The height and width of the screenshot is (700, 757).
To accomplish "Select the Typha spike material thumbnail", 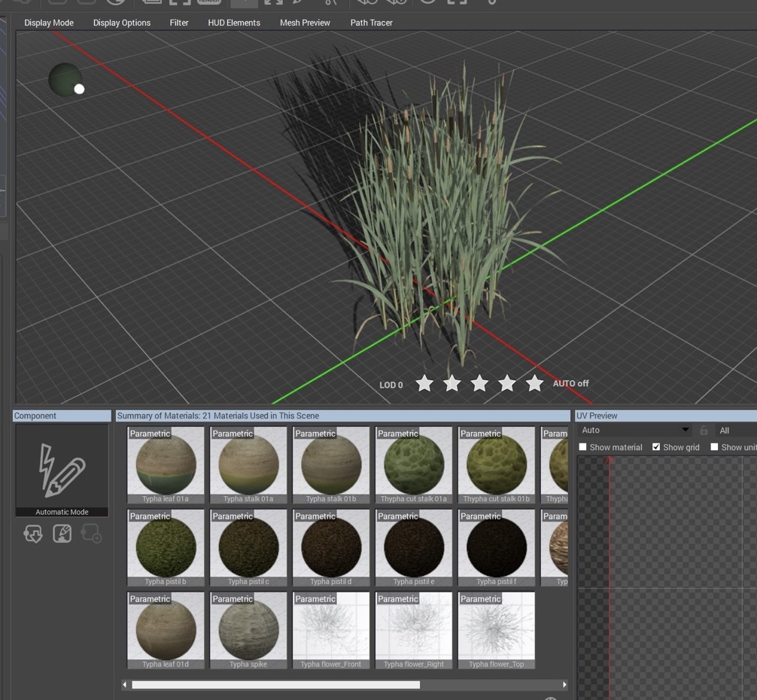I will click(248, 629).
